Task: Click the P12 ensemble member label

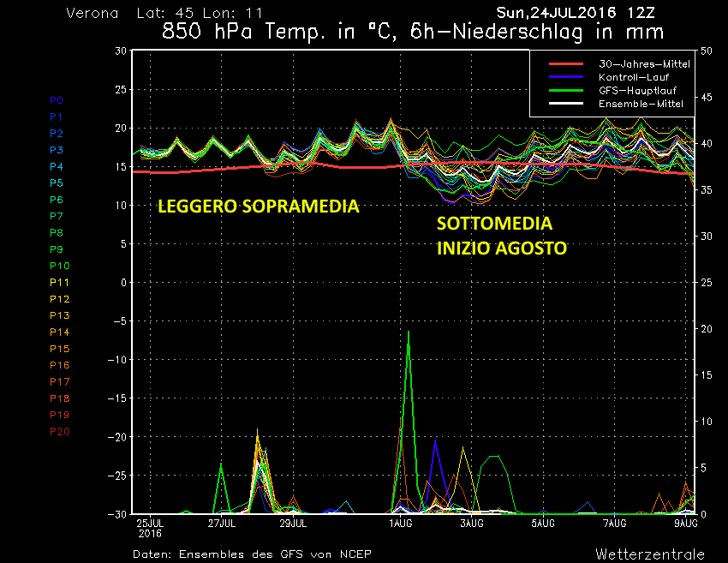Action: [59, 299]
